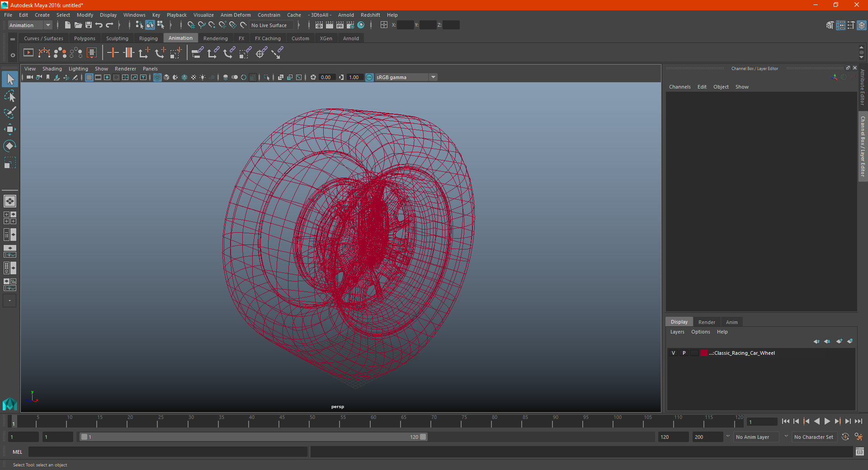The width and height of the screenshot is (868, 470).
Task: Open Render Settings clapper icon
Action: [350, 25]
